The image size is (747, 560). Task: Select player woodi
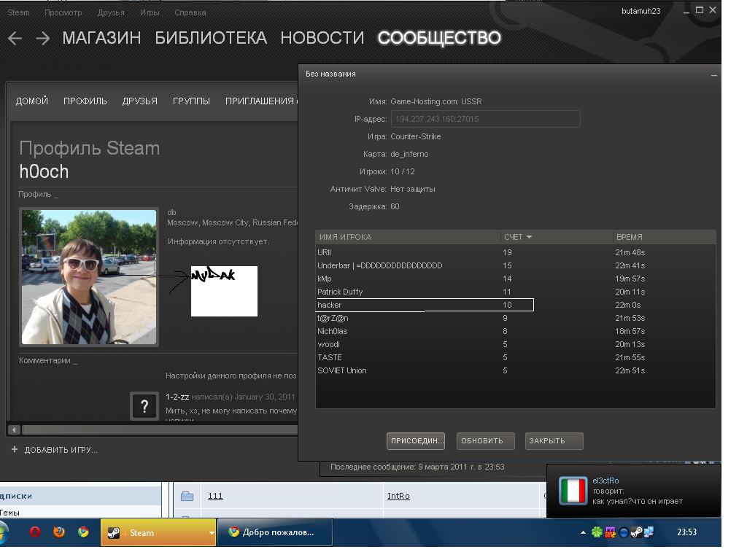coord(516,344)
